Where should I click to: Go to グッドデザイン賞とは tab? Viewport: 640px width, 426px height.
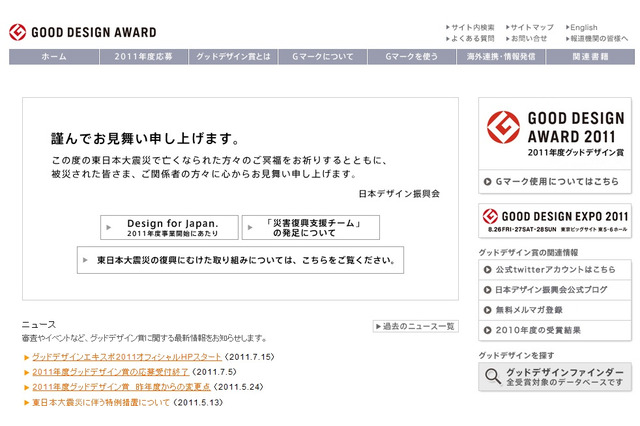[232, 57]
